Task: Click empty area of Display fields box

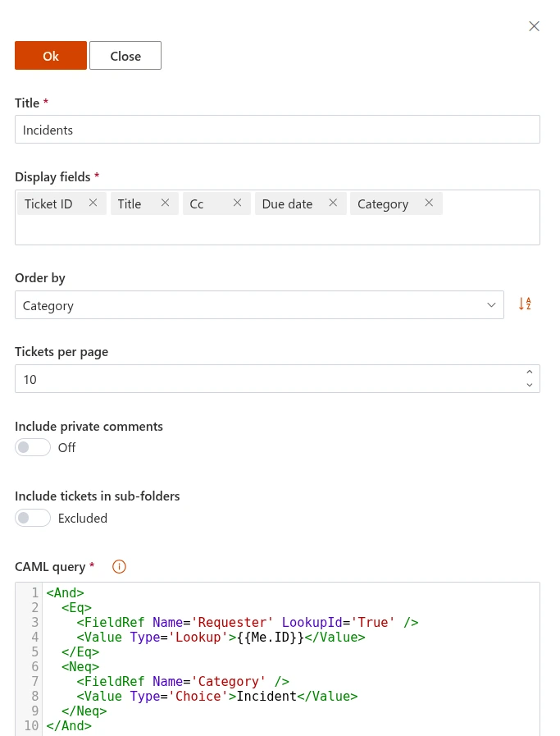Action: click(277, 231)
